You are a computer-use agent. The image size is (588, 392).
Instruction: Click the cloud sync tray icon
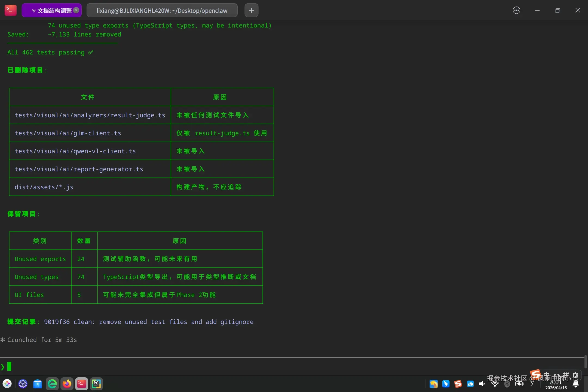[x=470, y=384]
